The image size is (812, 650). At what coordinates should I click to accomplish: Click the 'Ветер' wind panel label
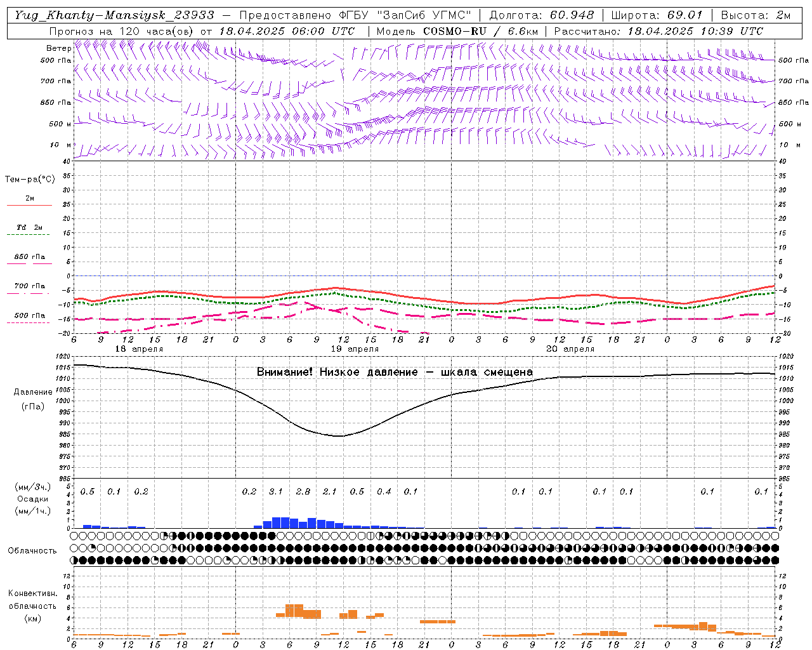pos(58,48)
